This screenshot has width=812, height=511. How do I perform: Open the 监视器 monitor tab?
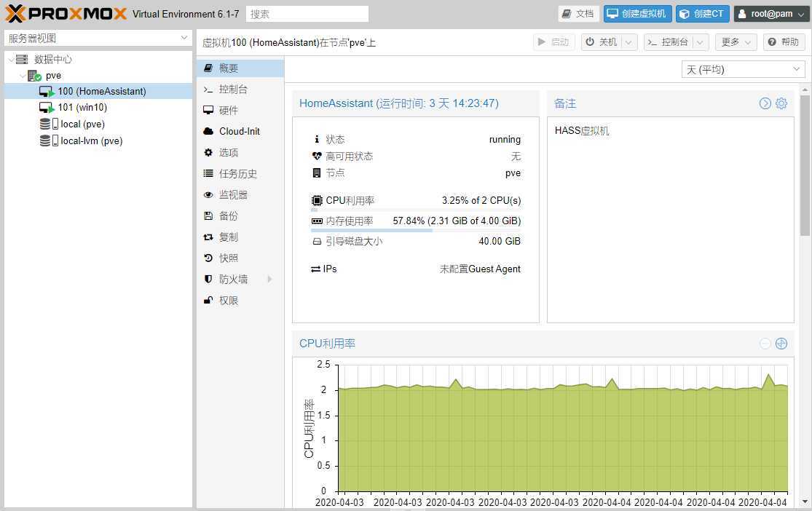click(x=240, y=194)
